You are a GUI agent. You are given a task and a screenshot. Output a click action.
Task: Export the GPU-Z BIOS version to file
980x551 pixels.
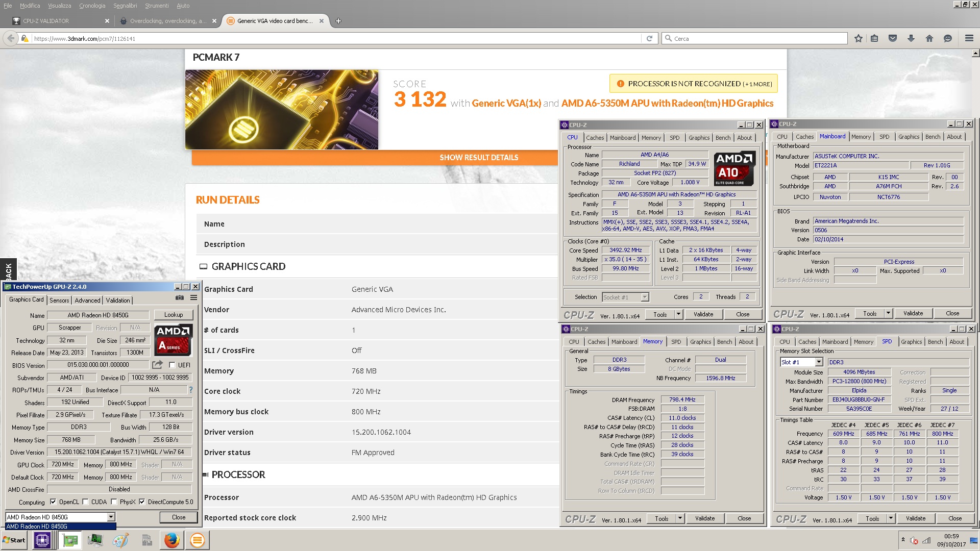point(157,365)
